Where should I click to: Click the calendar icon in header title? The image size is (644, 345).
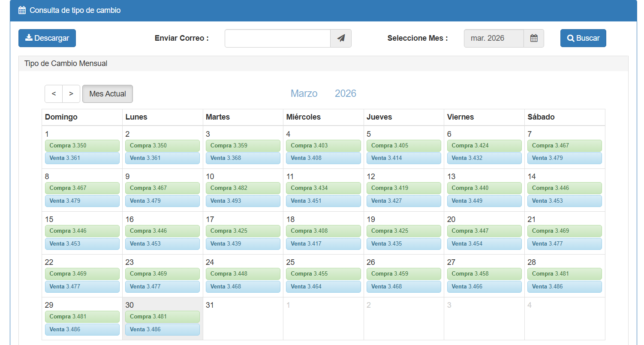click(x=22, y=10)
